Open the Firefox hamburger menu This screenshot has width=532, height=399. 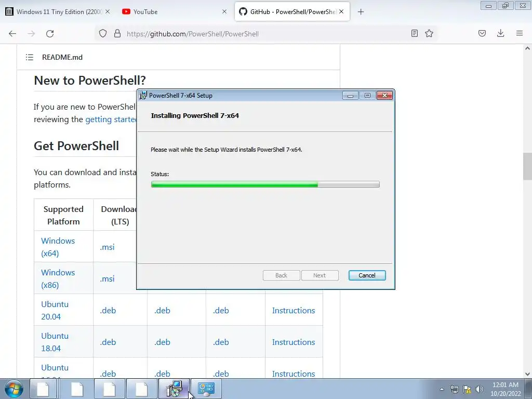pos(520,33)
